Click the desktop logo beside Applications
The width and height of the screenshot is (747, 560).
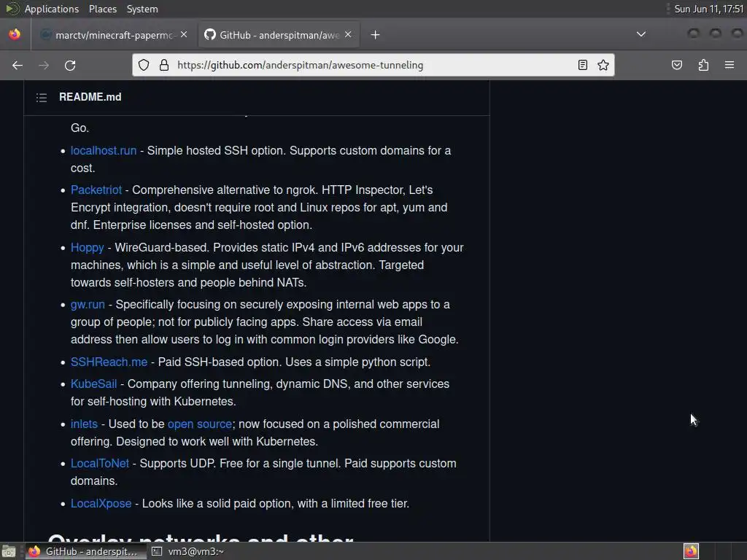[12, 9]
